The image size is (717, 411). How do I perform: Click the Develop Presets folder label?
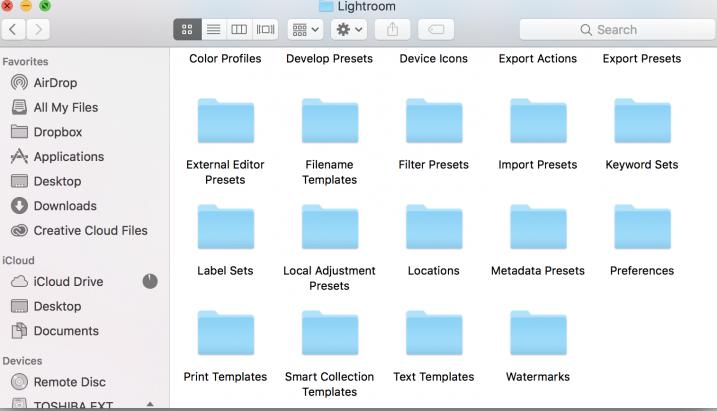[329, 59]
